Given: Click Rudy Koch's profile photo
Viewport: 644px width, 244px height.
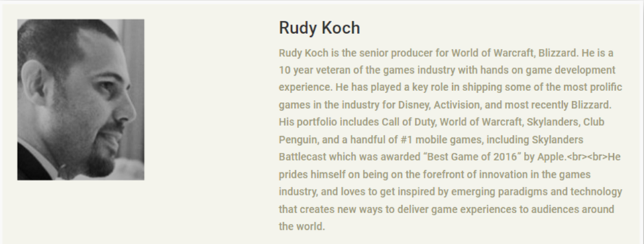Looking at the screenshot, I should click(80, 100).
